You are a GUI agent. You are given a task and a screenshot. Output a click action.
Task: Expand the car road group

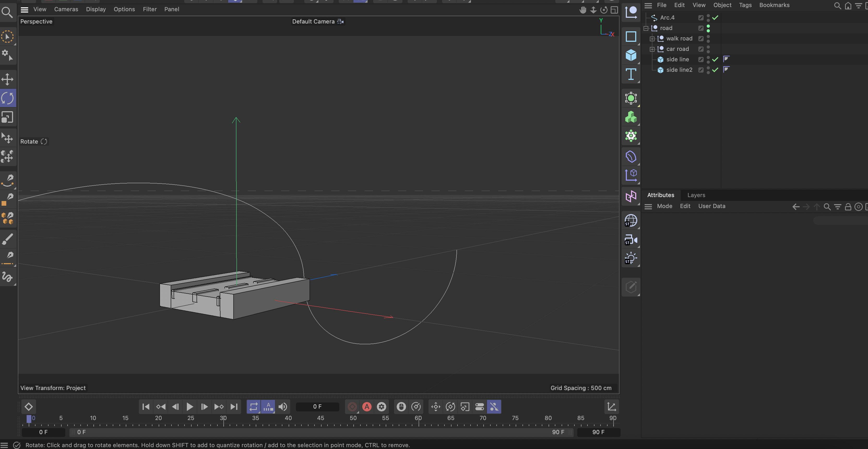tap(652, 49)
